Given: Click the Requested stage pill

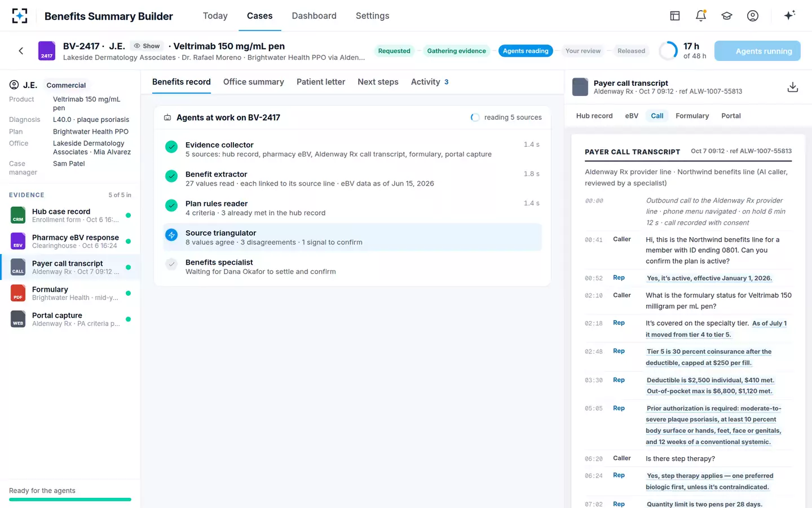Looking at the screenshot, I should 394,51.
